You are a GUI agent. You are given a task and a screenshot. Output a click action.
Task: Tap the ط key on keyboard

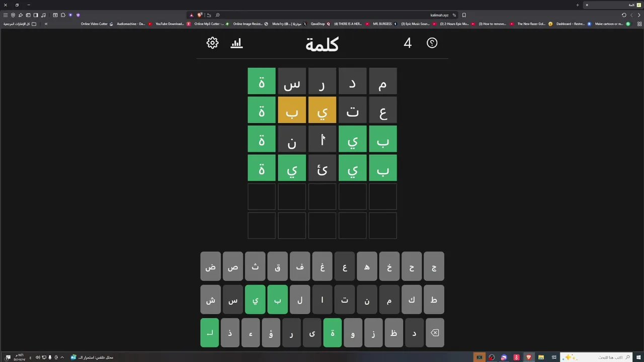434,300
